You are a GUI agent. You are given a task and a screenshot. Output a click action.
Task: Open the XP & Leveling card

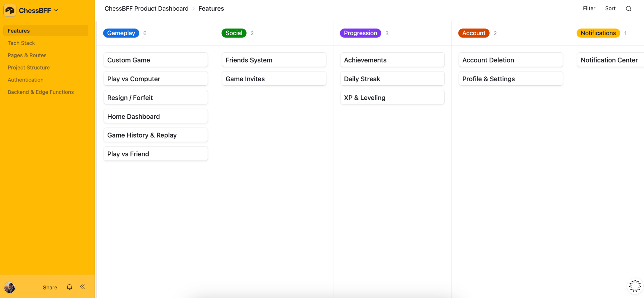click(392, 97)
